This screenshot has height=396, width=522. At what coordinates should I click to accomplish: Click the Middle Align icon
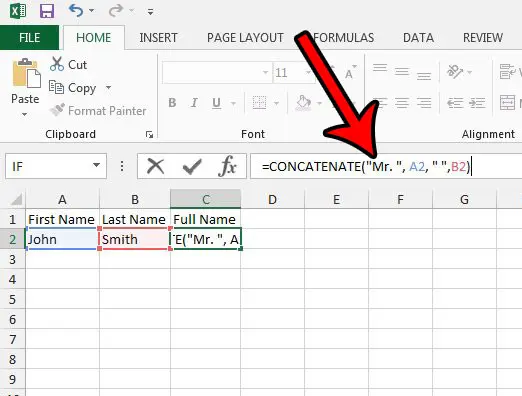(402, 71)
